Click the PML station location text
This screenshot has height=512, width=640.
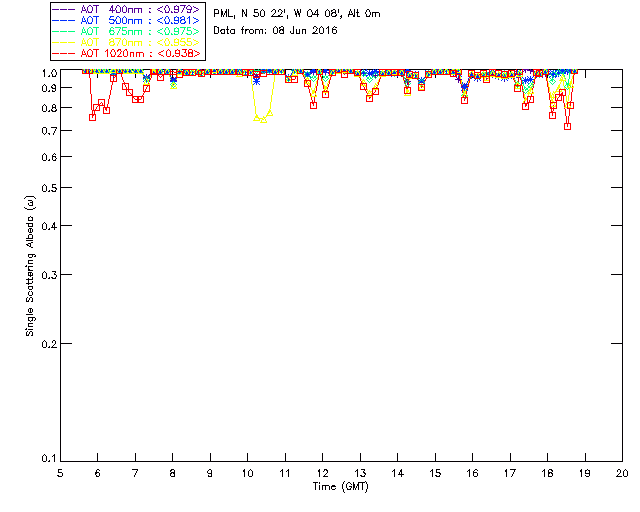point(297,13)
